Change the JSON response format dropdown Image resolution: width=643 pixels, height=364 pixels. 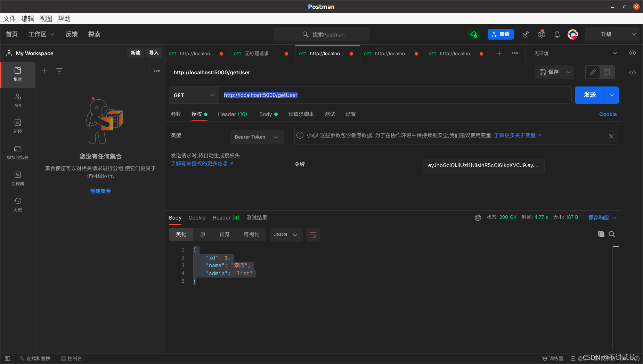pyautogui.click(x=286, y=235)
